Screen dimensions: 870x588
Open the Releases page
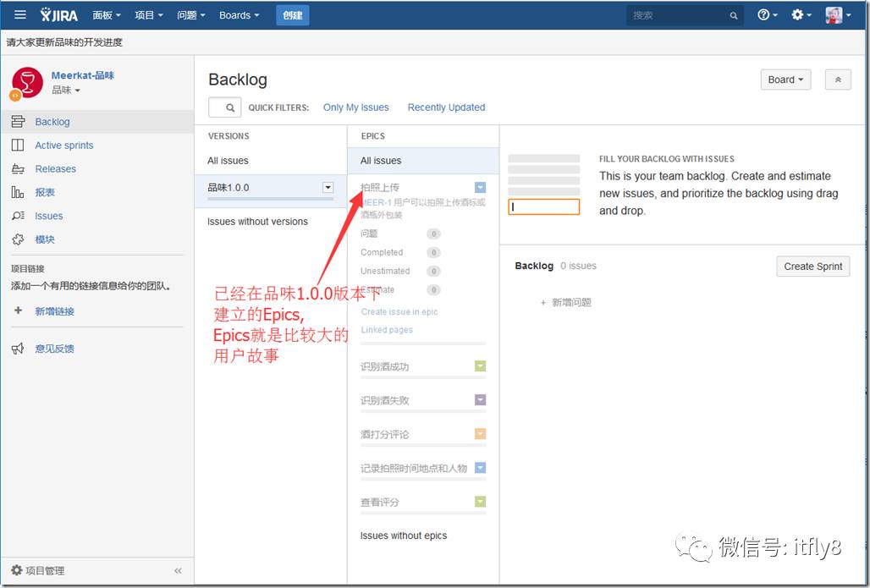[56, 168]
